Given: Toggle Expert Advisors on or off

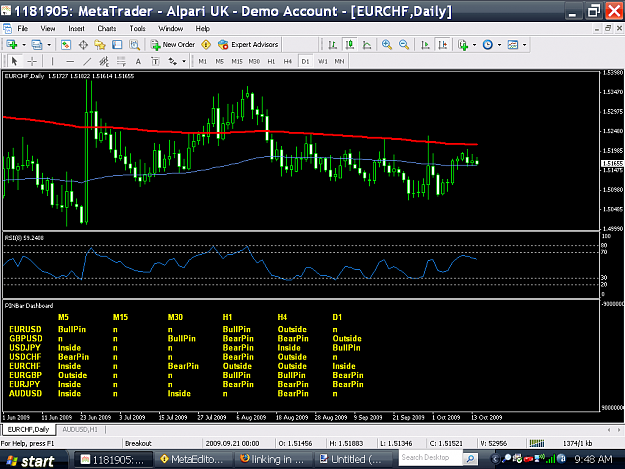Looking at the screenshot, I should [x=248, y=45].
